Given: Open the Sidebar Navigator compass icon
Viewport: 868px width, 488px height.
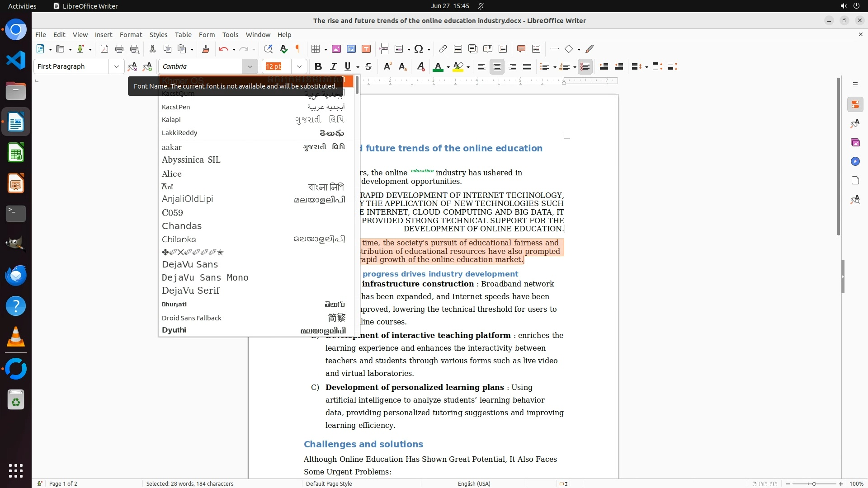Looking at the screenshot, I should (x=855, y=161).
